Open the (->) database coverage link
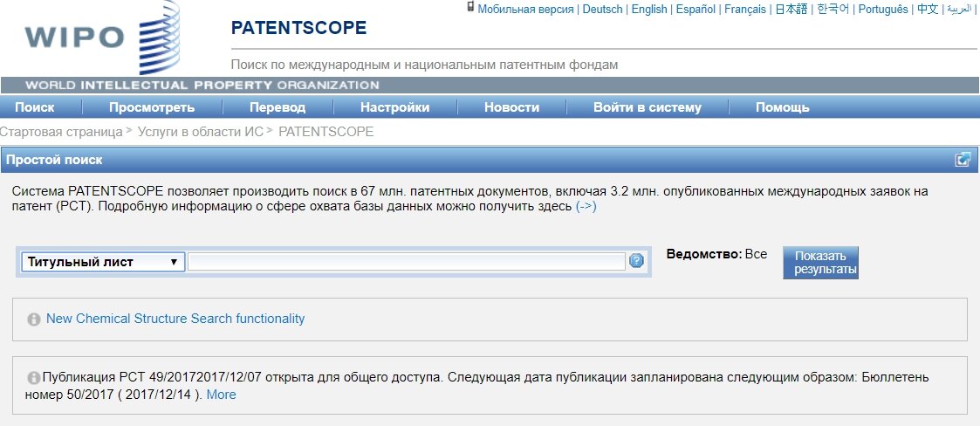The width and height of the screenshot is (980, 426). pos(586,206)
